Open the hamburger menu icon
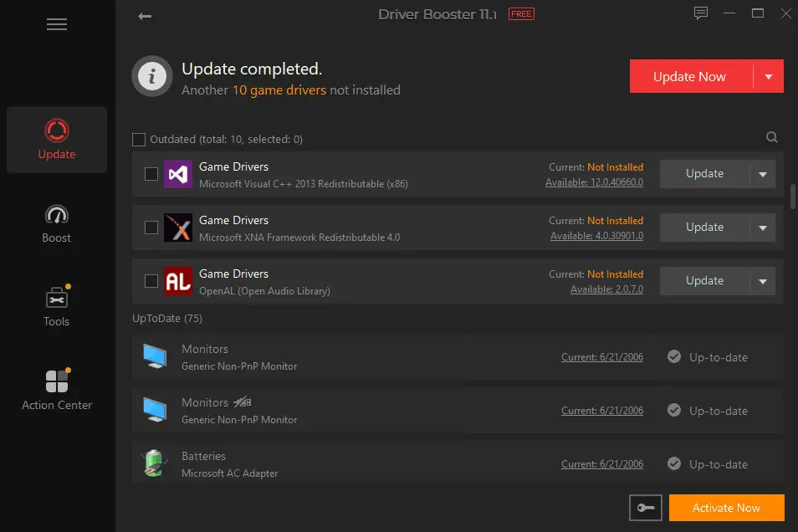This screenshot has height=532, width=798. [x=57, y=24]
